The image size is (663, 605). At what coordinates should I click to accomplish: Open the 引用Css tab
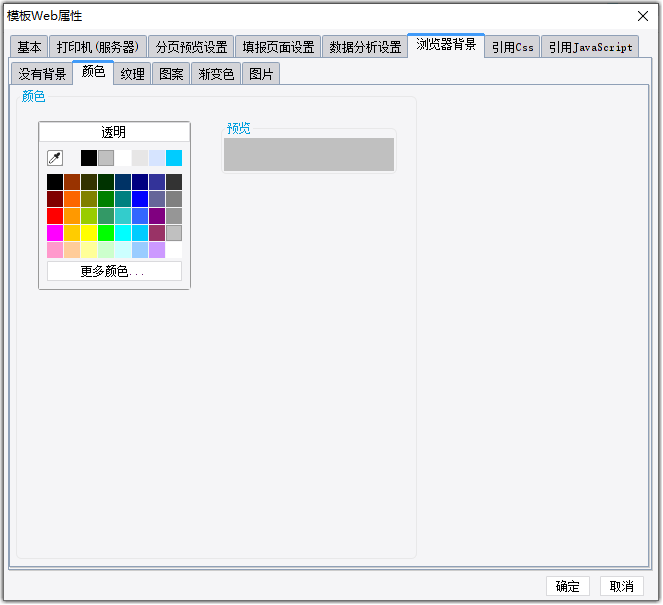(512, 47)
